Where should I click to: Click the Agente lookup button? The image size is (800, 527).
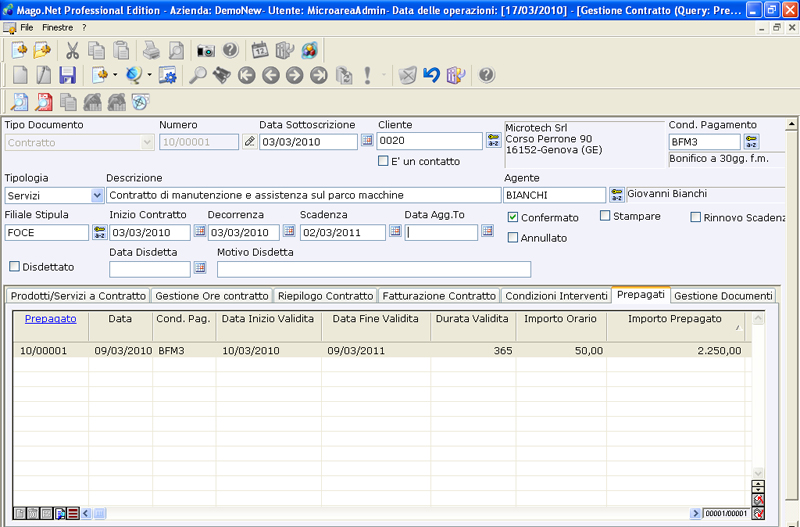pos(617,194)
